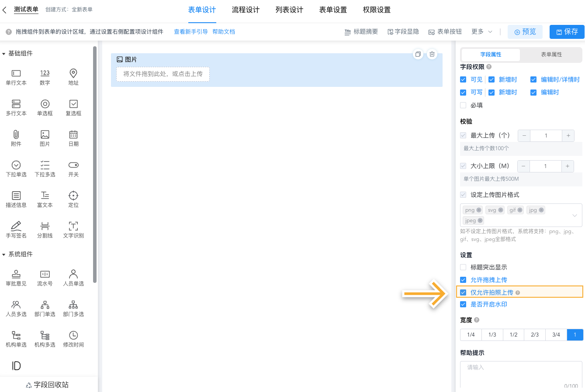Open the 字段回收站 field recycle bin

48,385
